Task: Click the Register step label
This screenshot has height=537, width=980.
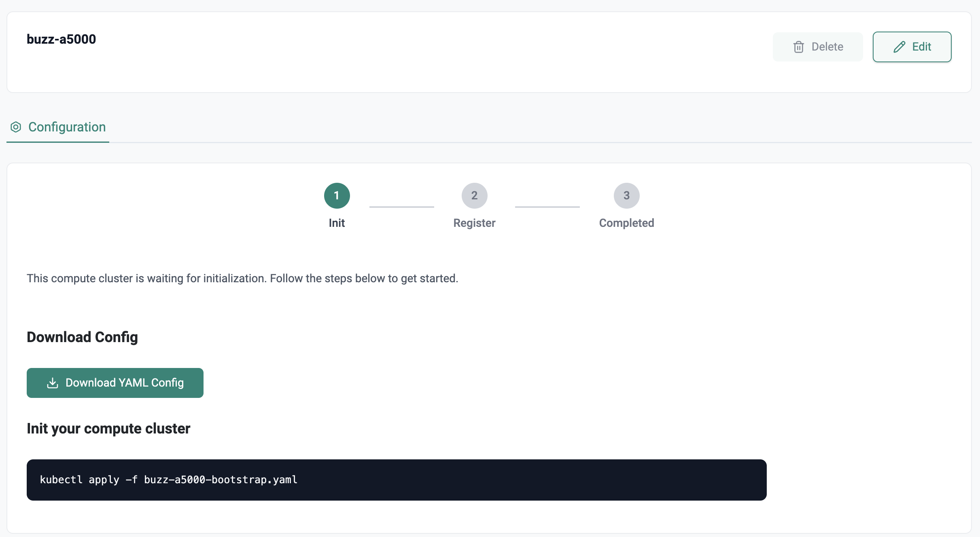Action: [x=474, y=223]
